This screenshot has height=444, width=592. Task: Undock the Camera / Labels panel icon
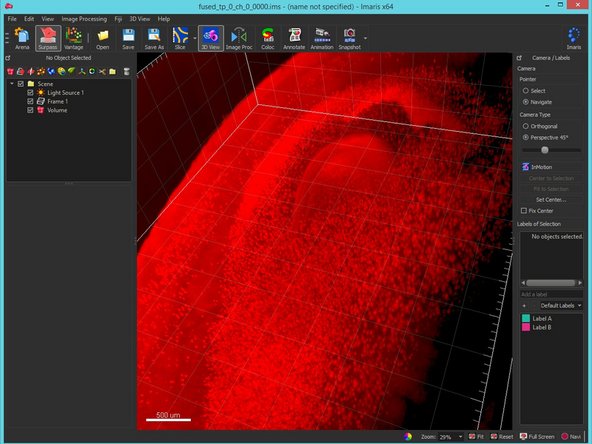coord(519,58)
